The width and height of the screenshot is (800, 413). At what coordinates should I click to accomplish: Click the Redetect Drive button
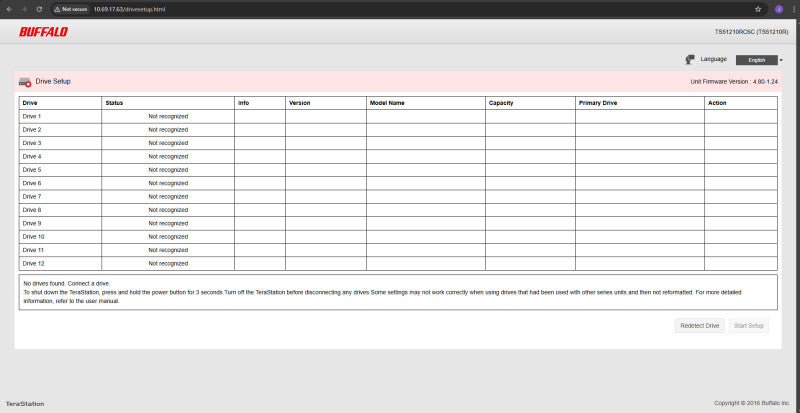point(699,326)
